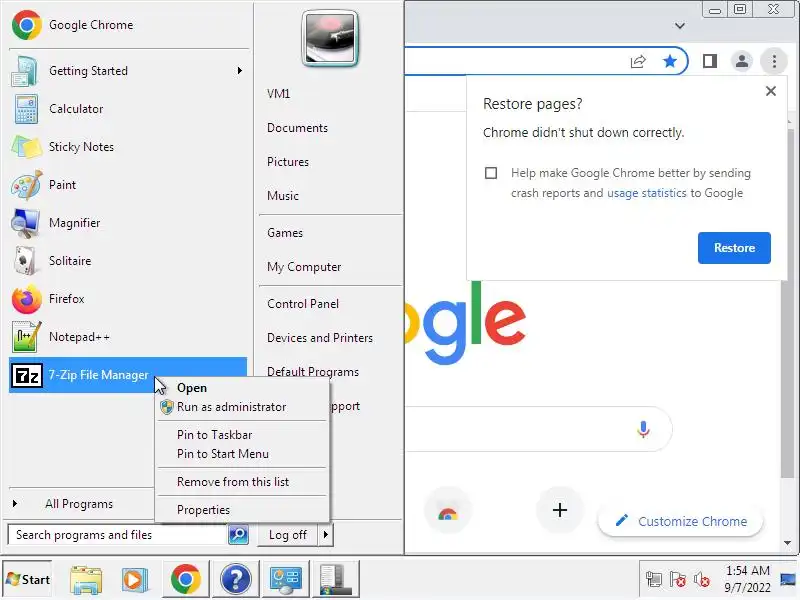Click the 7-Zip File Manager icon

27,376
